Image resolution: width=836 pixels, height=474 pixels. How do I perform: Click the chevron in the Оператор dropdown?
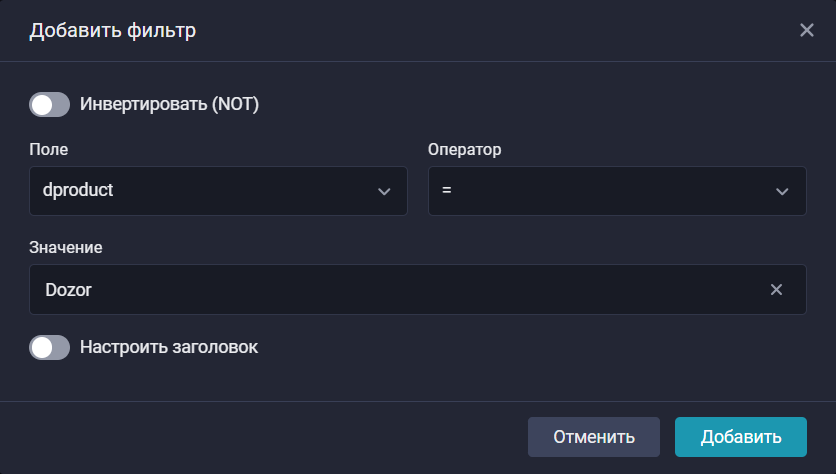(x=782, y=191)
